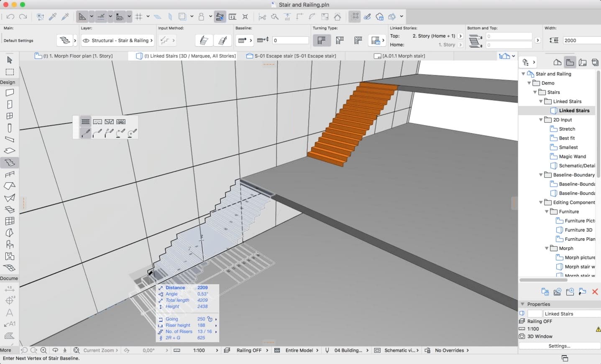Redo the last undone action
601x364 pixels.
(23, 17)
